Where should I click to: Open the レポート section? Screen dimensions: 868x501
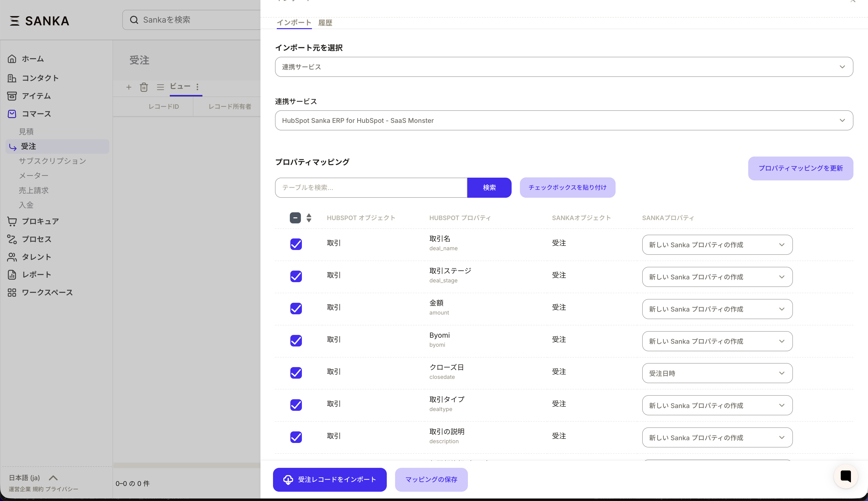pyautogui.click(x=36, y=274)
